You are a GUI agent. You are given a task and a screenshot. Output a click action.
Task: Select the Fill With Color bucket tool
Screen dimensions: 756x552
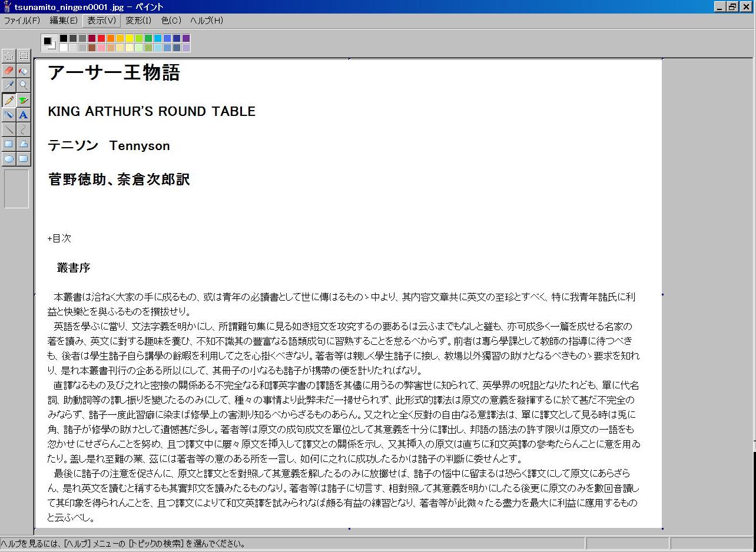point(24,71)
